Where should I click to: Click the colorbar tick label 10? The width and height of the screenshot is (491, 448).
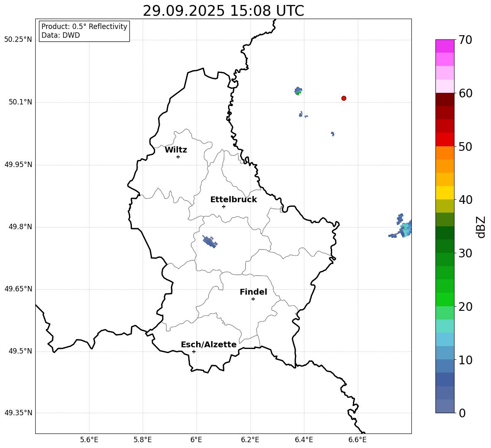(465, 360)
